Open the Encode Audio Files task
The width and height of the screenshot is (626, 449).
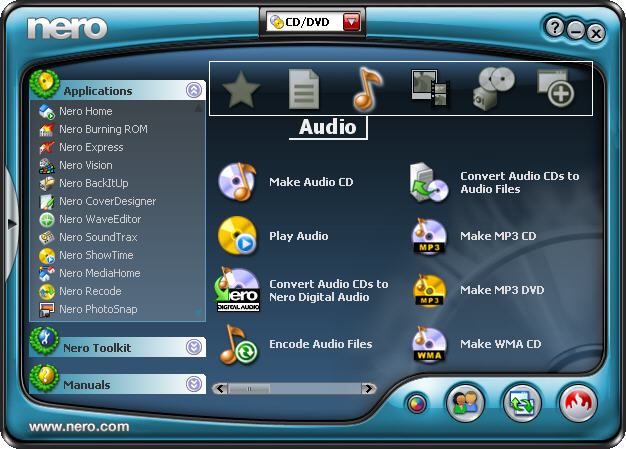[x=321, y=344]
